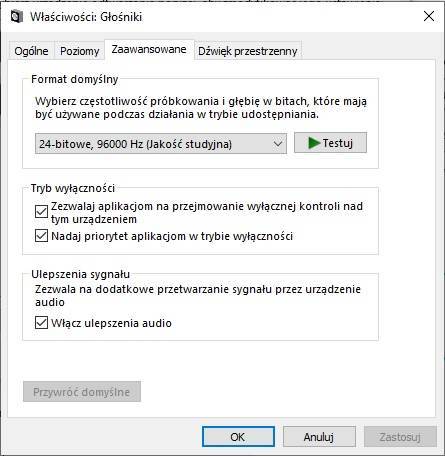Click the "Właściwości: Głośniki" title bar text
Screen dimensions: 445x456
pos(86,17)
